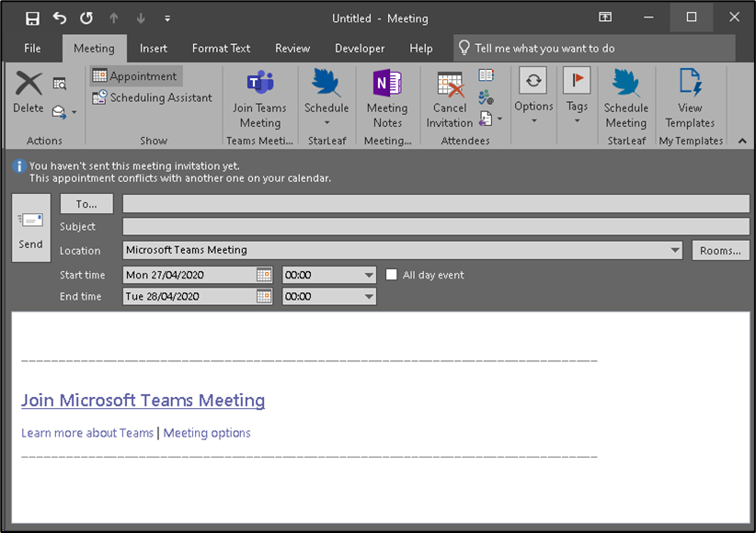The image size is (756, 533).
Task: Expand the Tags group
Action: point(577,96)
